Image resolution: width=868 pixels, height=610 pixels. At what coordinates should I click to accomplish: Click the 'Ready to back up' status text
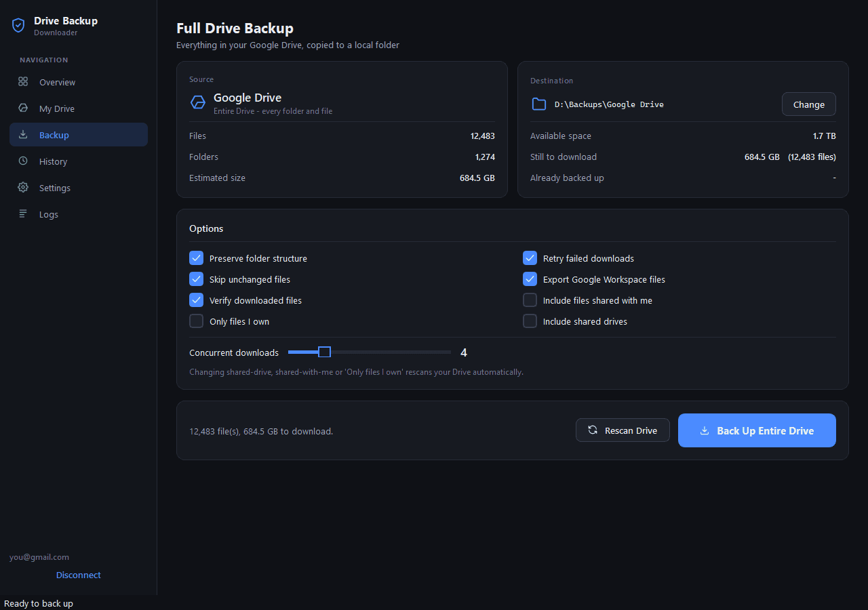click(39, 603)
